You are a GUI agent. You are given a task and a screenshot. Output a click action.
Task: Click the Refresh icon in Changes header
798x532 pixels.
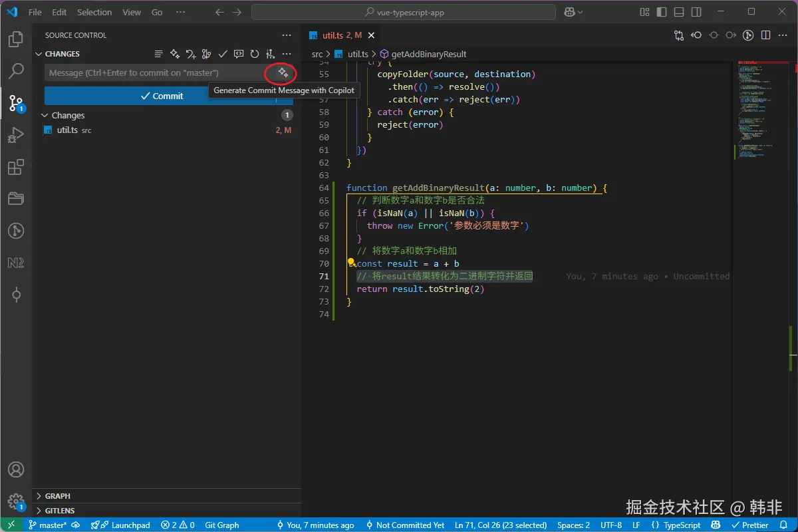(254, 54)
